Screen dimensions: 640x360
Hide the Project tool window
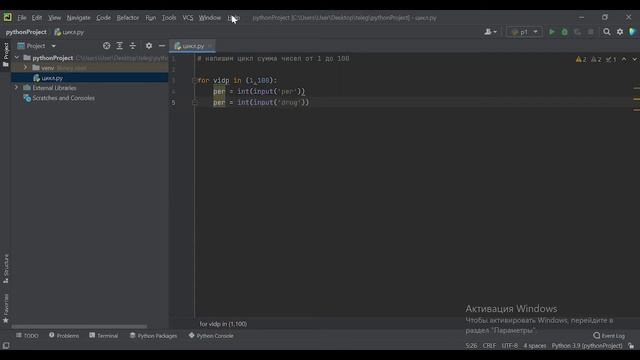162,46
